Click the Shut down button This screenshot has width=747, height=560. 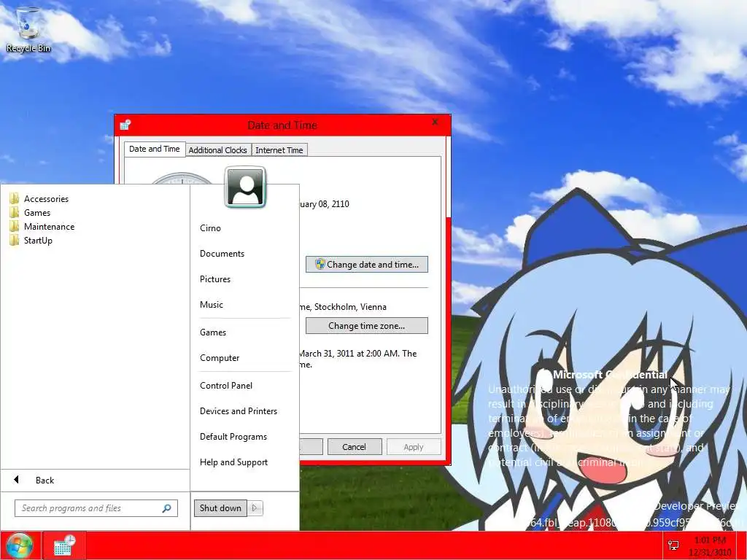[x=220, y=508]
